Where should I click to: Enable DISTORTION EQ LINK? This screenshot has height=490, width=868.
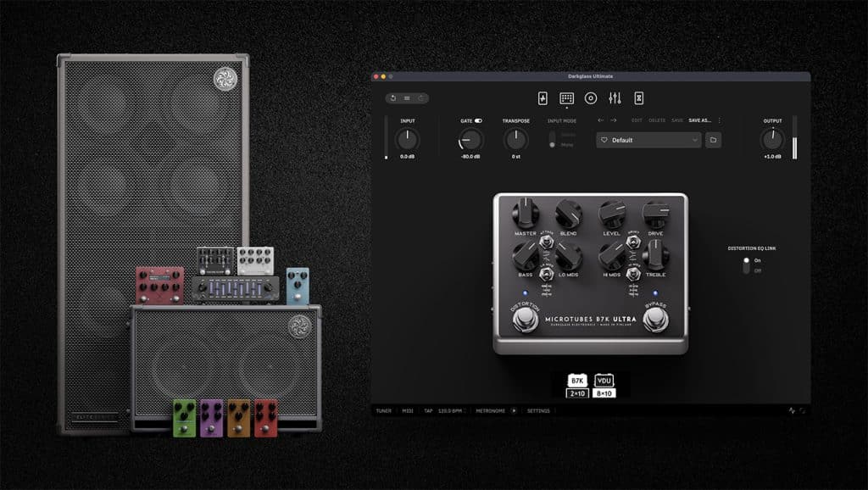tap(746, 262)
